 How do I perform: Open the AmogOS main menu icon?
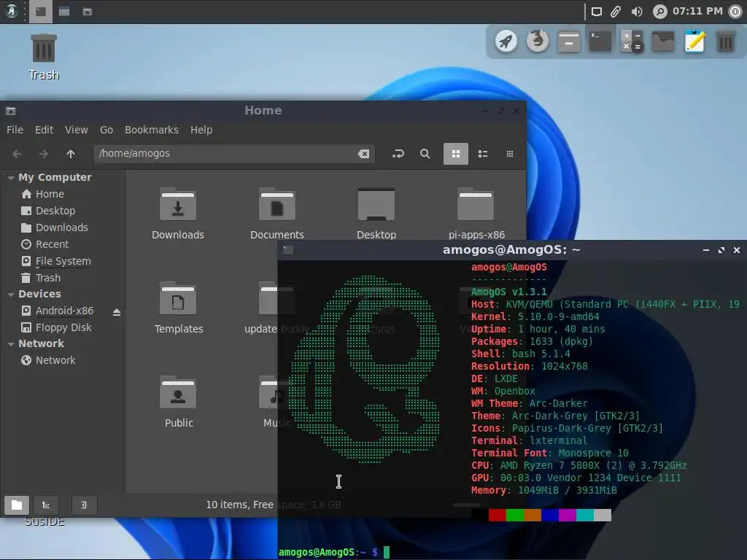click(x=12, y=12)
